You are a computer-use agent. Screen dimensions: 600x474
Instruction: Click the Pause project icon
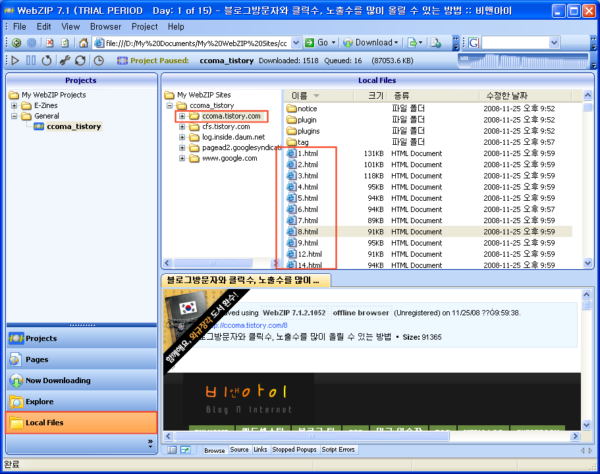(31, 60)
